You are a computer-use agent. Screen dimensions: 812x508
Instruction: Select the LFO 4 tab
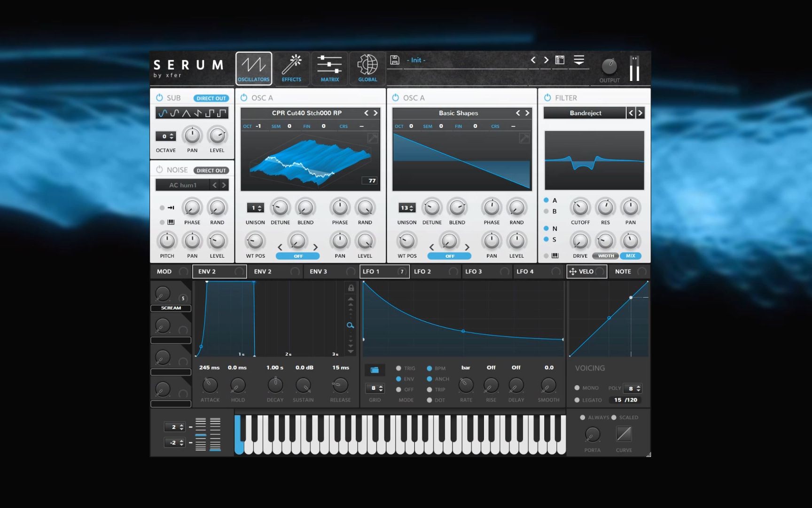coord(538,271)
